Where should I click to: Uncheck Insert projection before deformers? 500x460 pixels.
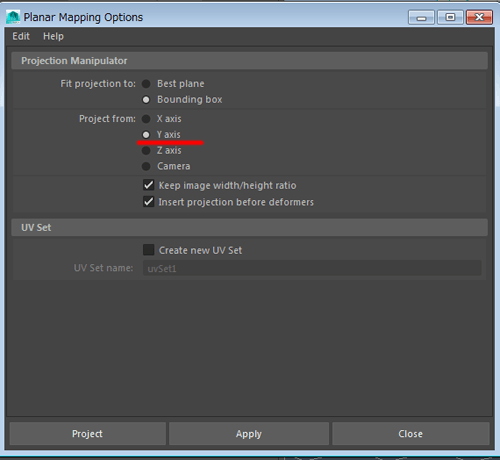149,202
